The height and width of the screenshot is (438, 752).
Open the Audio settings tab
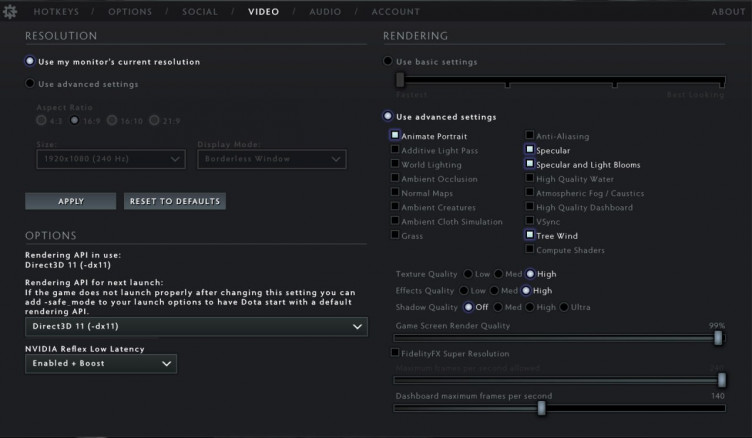325,12
